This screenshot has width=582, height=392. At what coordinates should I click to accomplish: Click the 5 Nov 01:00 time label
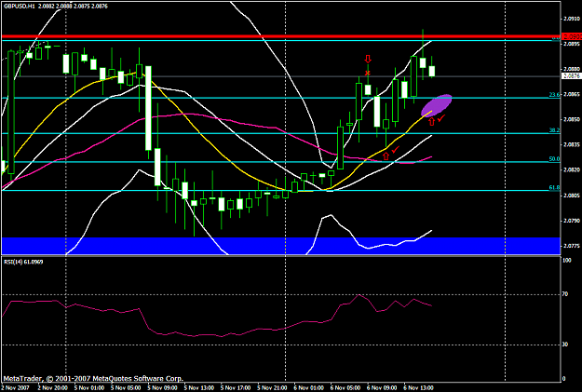tap(89, 388)
